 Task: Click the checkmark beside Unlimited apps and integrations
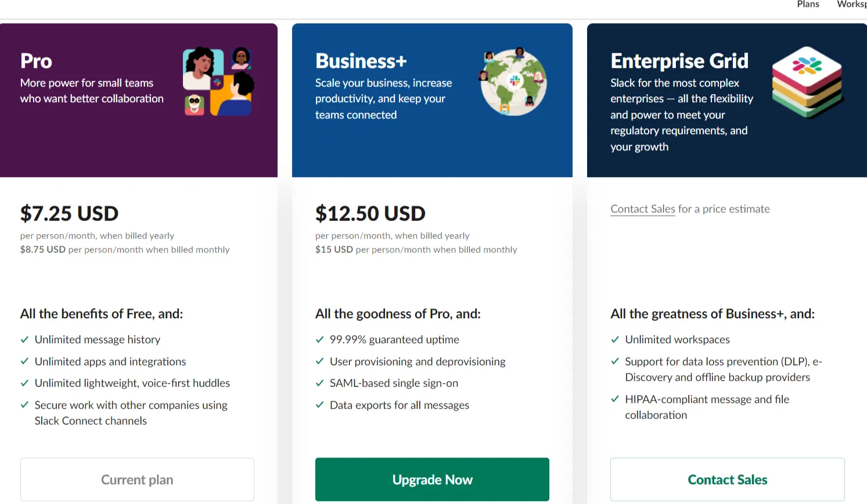tap(24, 361)
